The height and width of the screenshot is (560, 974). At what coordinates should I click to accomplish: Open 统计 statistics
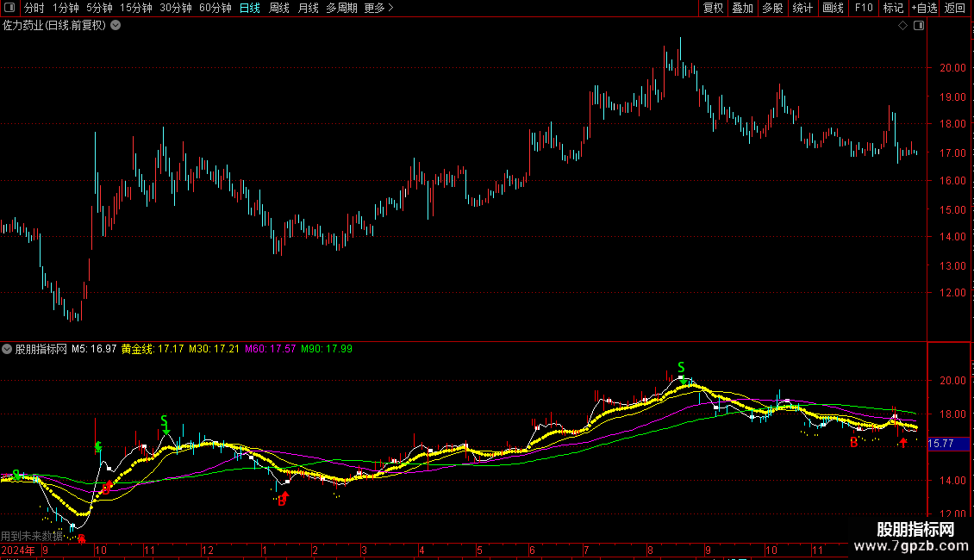(x=802, y=8)
